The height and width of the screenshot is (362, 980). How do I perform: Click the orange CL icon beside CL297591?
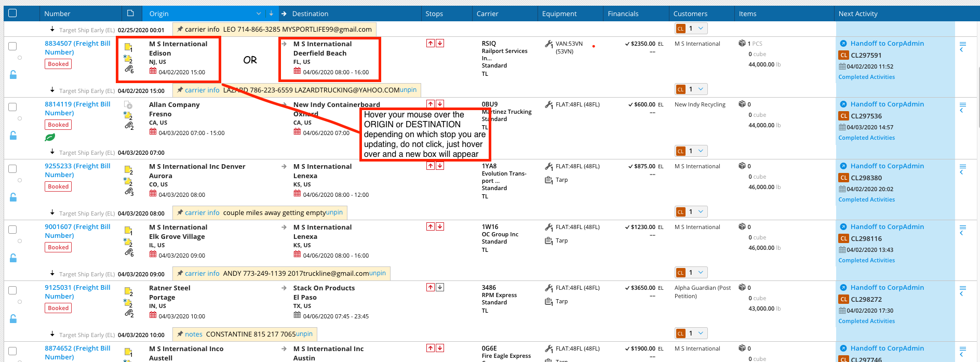(x=844, y=55)
